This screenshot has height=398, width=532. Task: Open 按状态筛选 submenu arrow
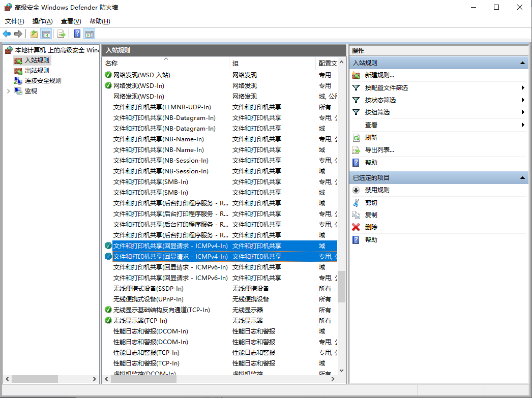pos(523,100)
